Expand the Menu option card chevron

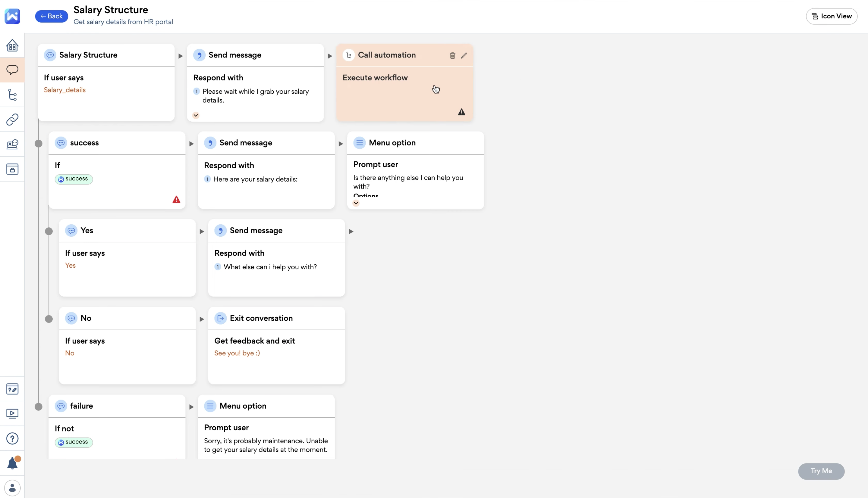[x=356, y=203]
